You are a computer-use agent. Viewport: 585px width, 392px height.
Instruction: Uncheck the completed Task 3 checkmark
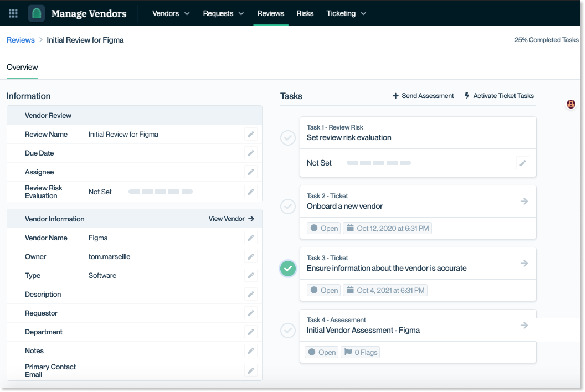pos(288,269)
